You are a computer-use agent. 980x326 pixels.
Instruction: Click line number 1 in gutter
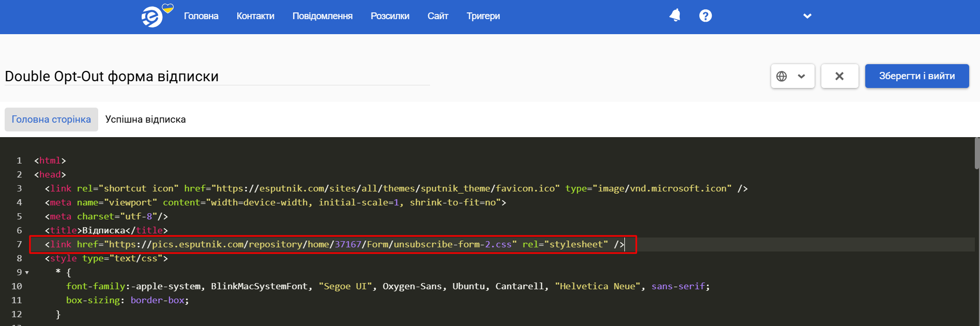19,160
